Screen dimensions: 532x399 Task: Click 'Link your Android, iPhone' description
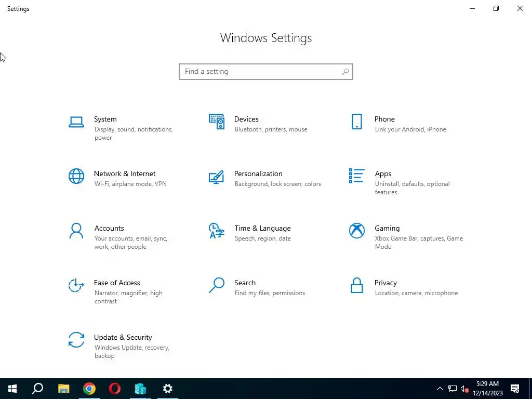pyautogui.click(x=410, y=129)
